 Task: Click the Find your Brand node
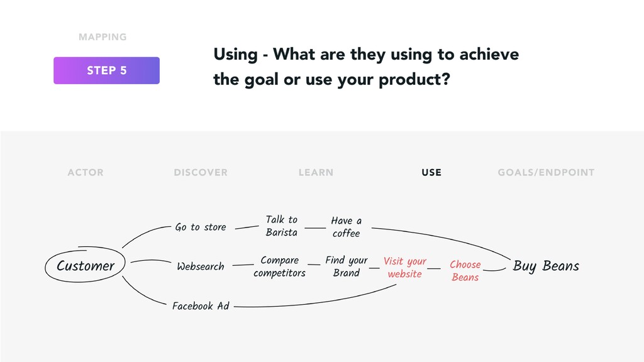click(x=347, y=266)
